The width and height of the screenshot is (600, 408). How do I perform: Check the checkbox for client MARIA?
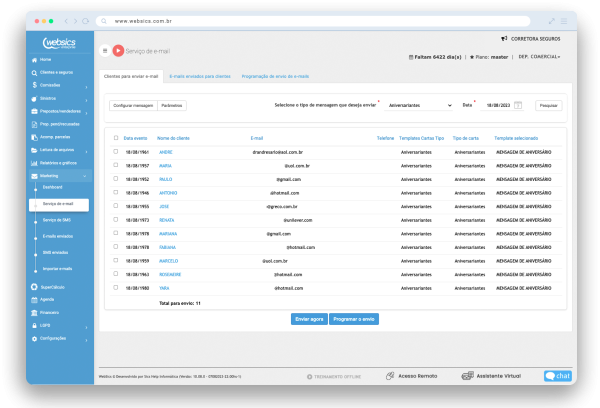tap(116, 165)
